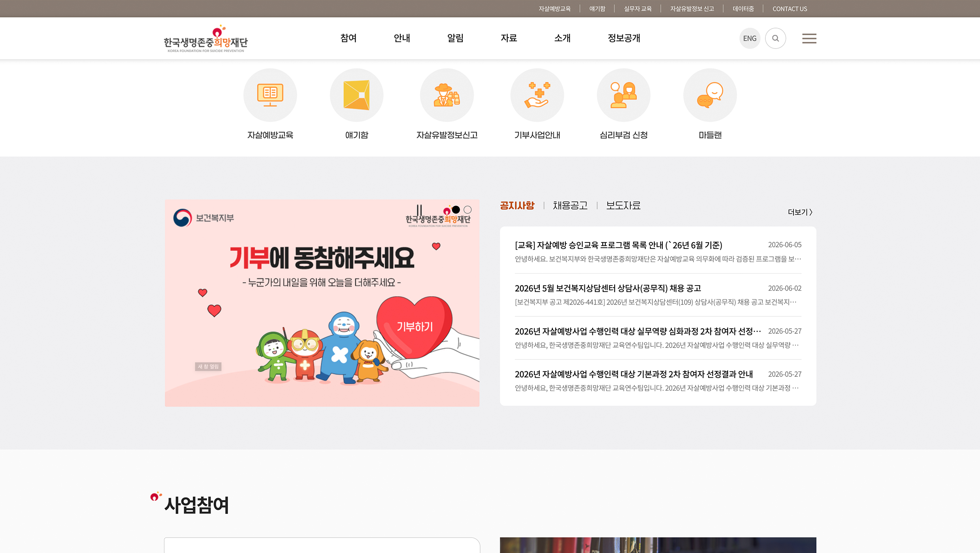
Task: Click the 사업참여 section heading
Action: [196, 505]
